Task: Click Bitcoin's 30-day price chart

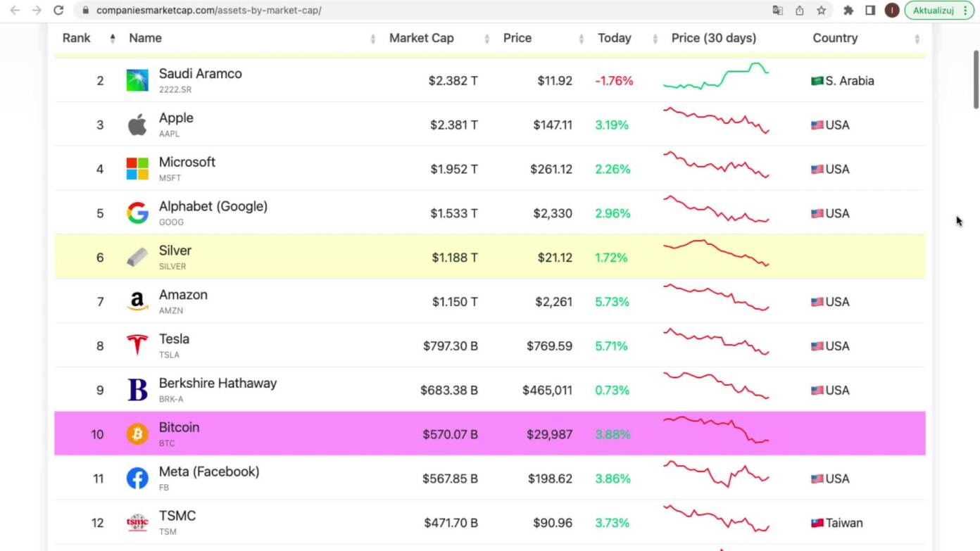Action: (x=716, y=430)
